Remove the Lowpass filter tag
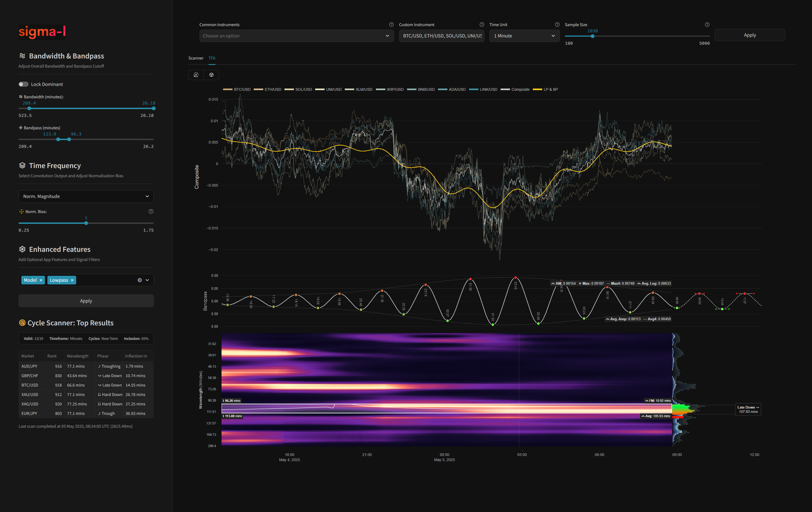 click(x=72, y=280)
